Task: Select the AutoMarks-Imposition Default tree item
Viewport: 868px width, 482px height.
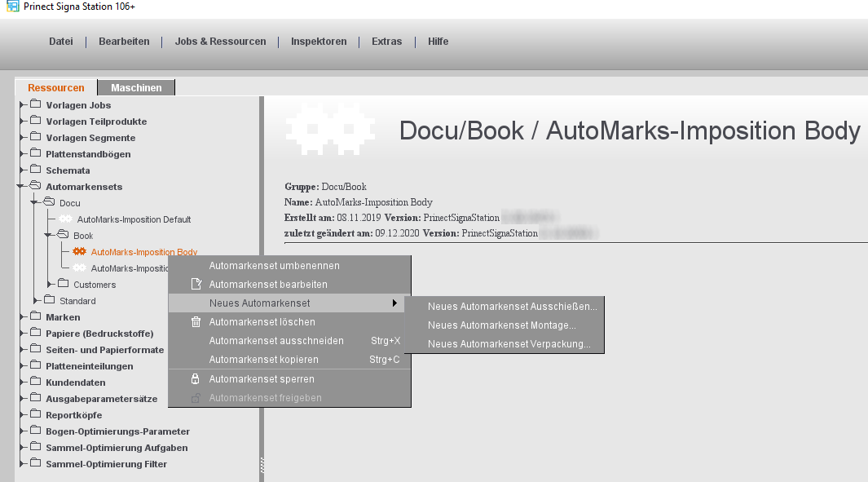Action: (134, 219)
